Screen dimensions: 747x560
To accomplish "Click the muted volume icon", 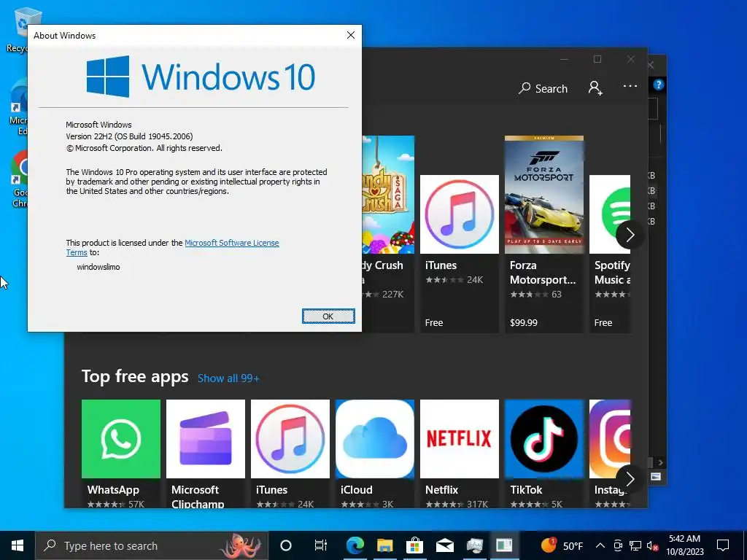I will (652, 545).
